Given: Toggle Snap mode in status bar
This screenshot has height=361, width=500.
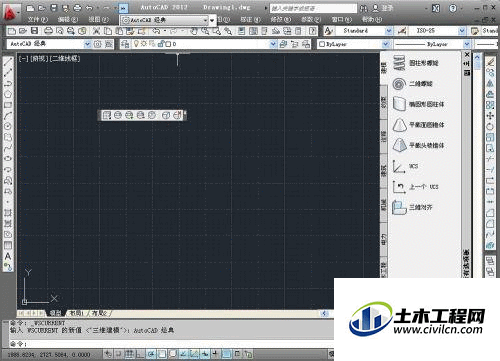Looking at the screenshot, I should (x=119, y=354).
